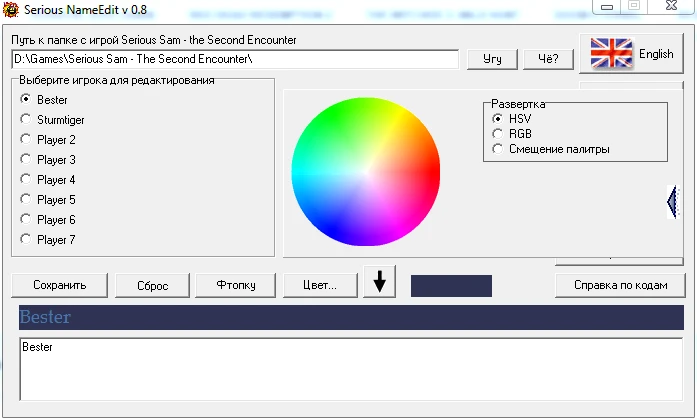Click the Serious NameEdit title bar icon

11,10
